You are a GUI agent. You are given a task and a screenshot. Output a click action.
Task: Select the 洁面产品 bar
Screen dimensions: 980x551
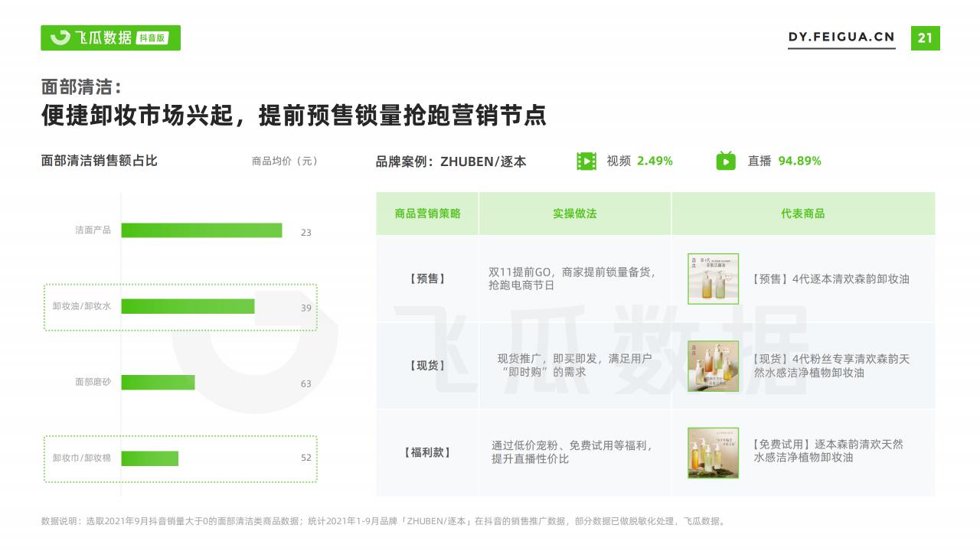point(201,230)
